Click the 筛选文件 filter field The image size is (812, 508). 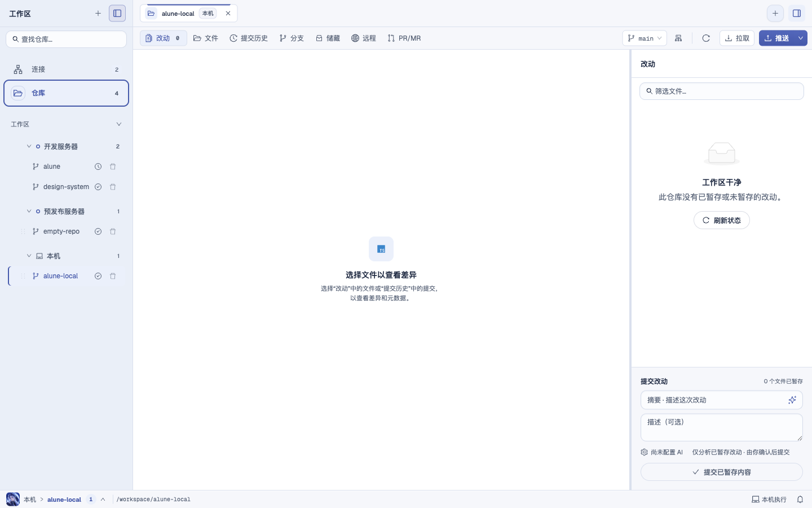tap(722, 91)
